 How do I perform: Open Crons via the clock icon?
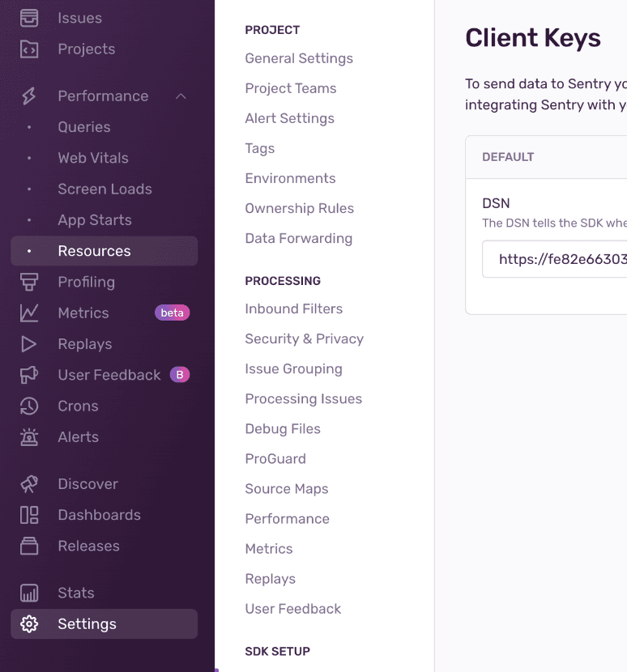pyautogui.click(x=29, y=406)
